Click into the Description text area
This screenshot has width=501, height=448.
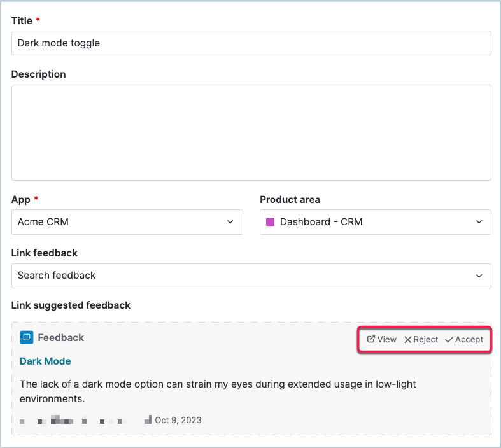251,132
